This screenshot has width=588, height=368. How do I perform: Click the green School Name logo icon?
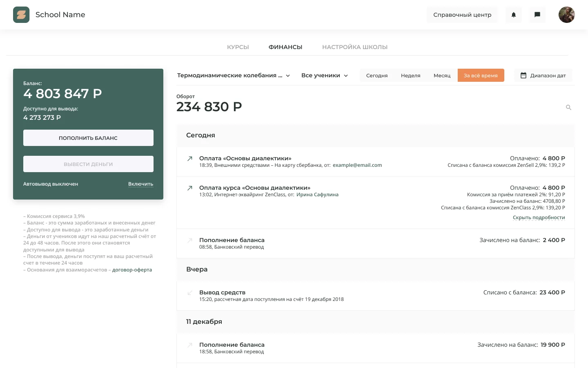[x=21, y=15]
